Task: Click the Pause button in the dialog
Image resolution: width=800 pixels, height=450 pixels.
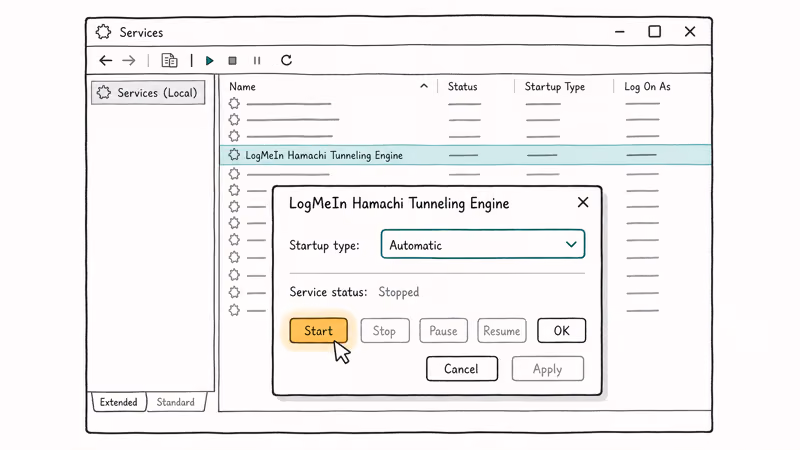Action: click(443, 331)
